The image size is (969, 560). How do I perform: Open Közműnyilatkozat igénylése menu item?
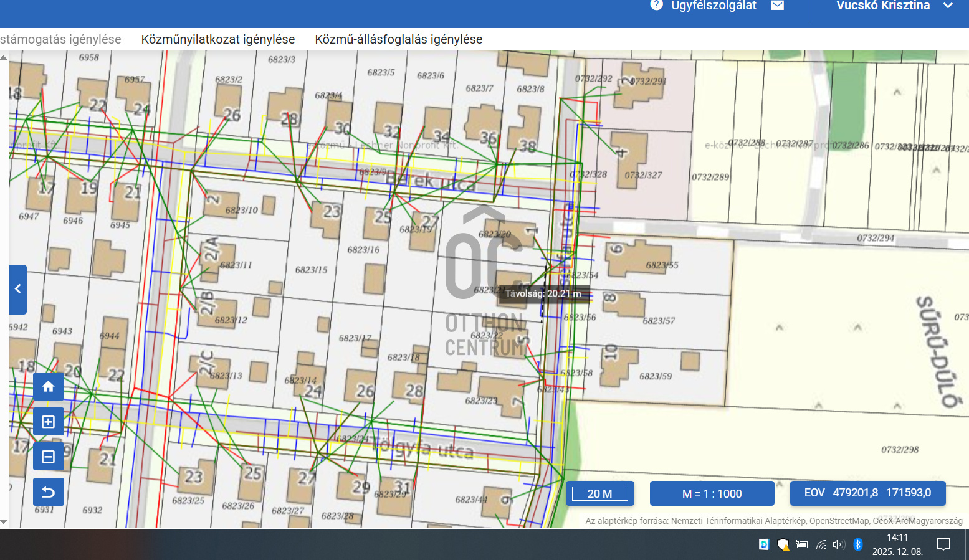(218, 39)
